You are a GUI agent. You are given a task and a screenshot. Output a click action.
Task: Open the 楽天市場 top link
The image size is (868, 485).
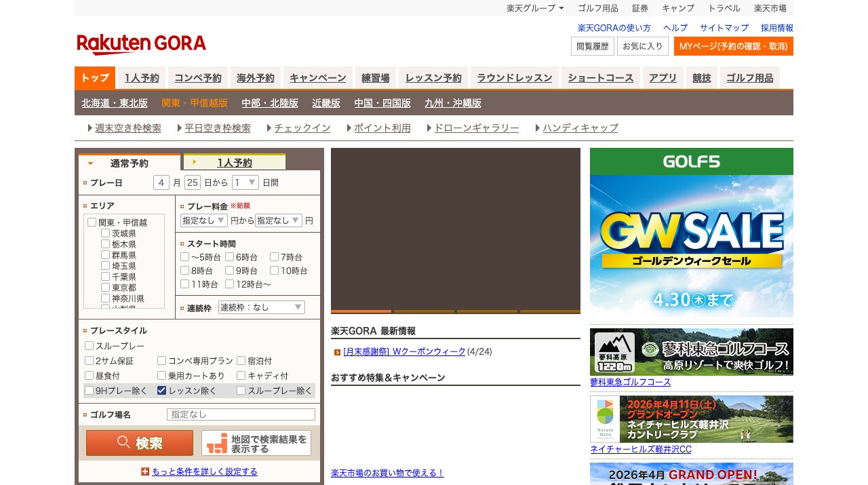click(x=770, y=8)
